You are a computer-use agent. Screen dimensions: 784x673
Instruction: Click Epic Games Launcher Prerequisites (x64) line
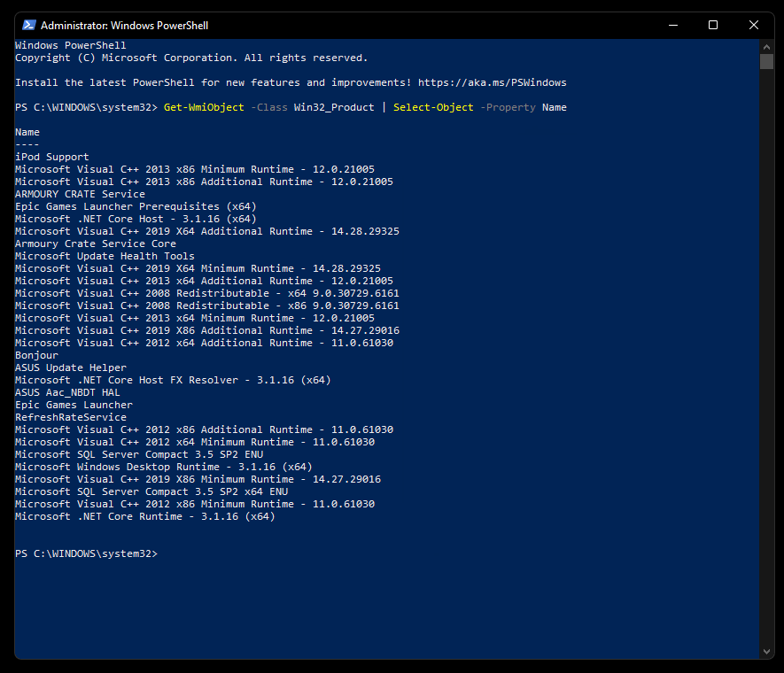pos(136,206)
